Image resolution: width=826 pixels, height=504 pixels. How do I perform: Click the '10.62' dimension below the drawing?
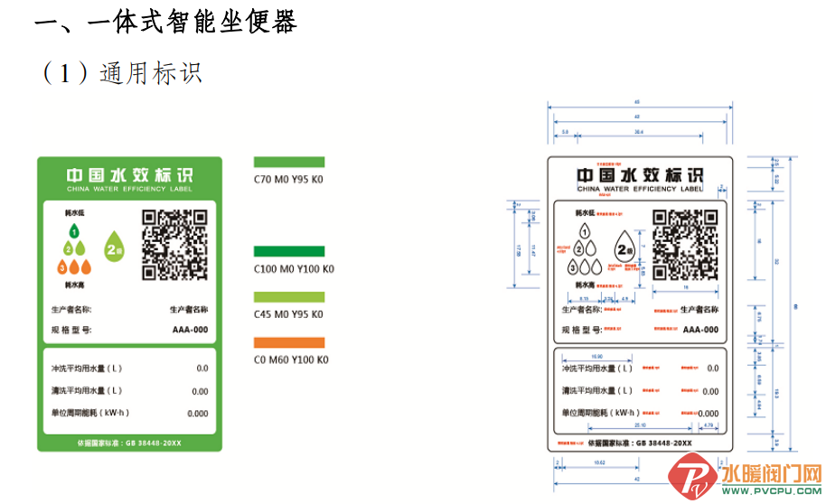599,463
